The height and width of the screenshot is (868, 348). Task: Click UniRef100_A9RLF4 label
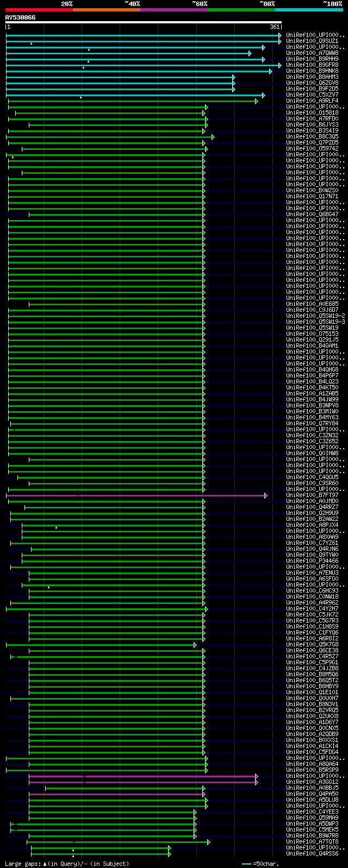tap(312, 100)
